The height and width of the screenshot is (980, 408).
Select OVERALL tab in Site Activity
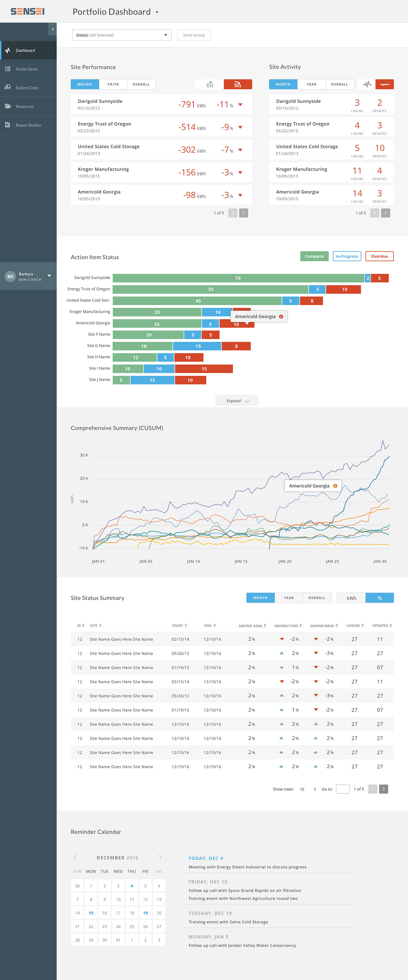point(340,85)
